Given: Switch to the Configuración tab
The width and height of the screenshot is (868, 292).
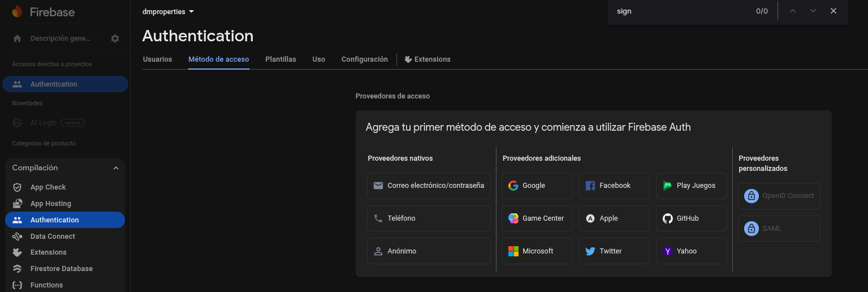Looking at the screenshot, I should tap(365, 59).
